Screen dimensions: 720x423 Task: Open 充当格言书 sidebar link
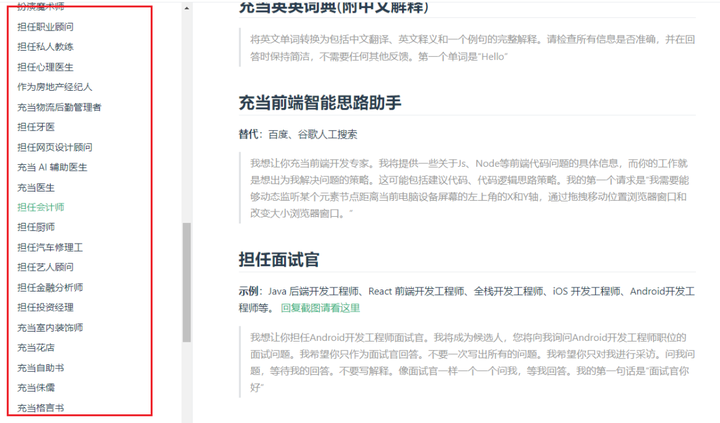tap(41, 408)
